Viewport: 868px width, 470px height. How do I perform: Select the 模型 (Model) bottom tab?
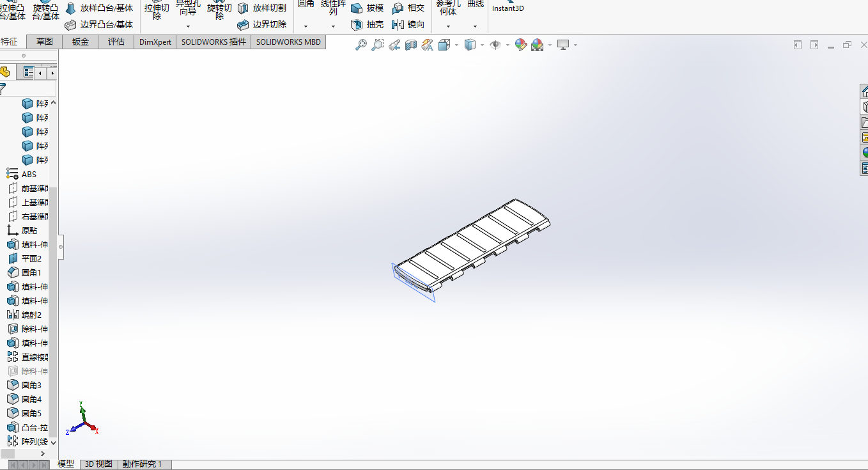pos(66,464)
